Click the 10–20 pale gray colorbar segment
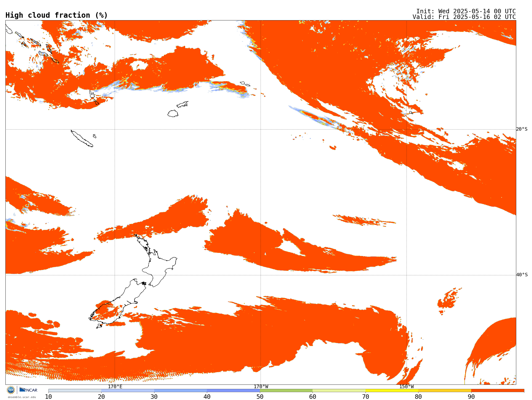The image size is (532, 400). 75,391
